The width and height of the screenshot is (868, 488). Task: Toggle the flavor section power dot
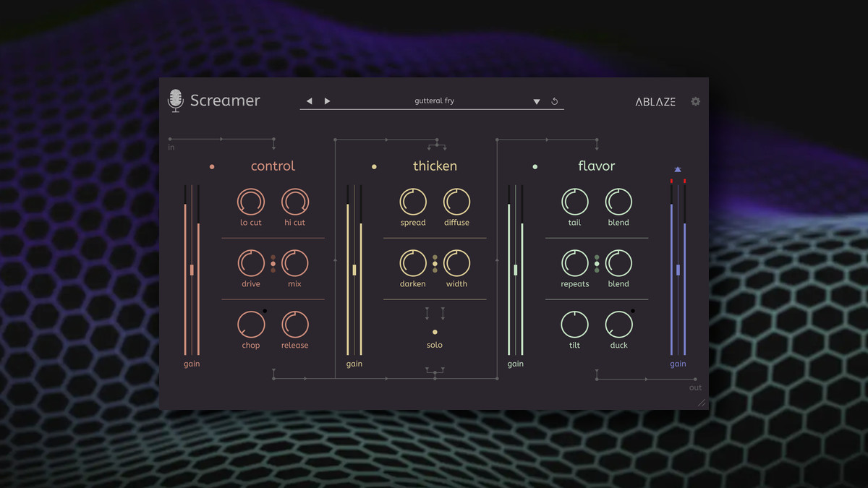pyautogui.click(x=535, y=167)
